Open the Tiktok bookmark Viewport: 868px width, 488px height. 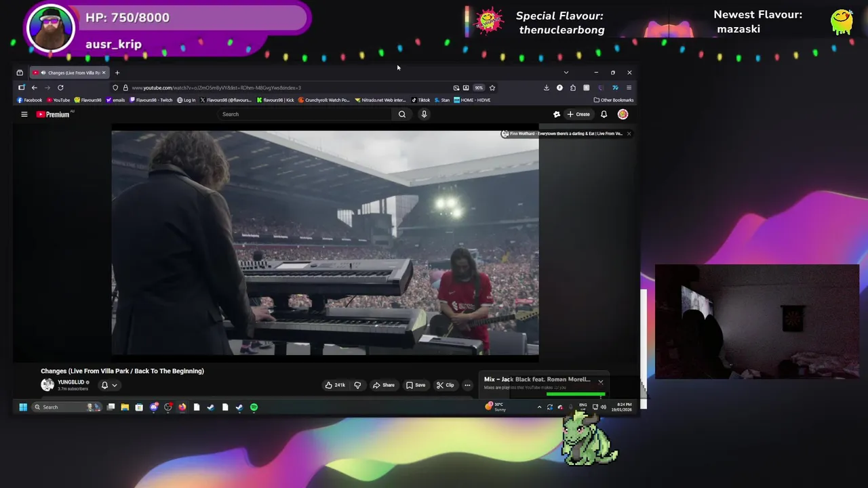click(x=420, y=100)
